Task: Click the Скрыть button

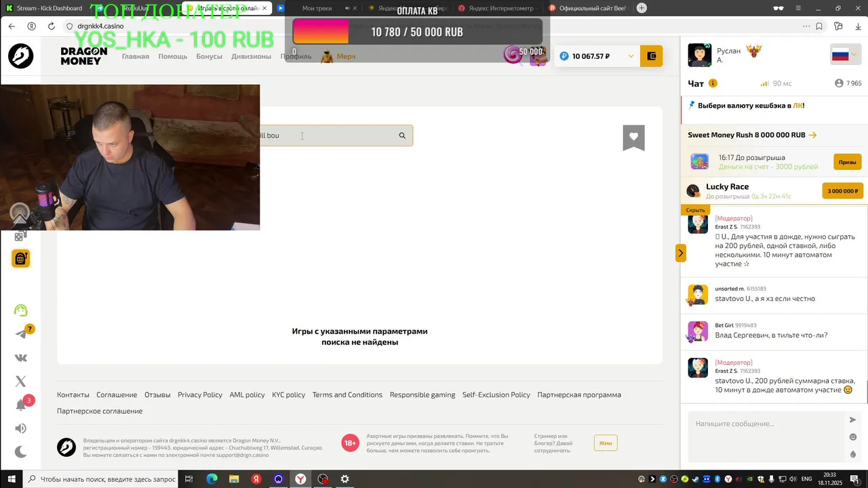Action: pyautogui.click(x=696, y=210)
